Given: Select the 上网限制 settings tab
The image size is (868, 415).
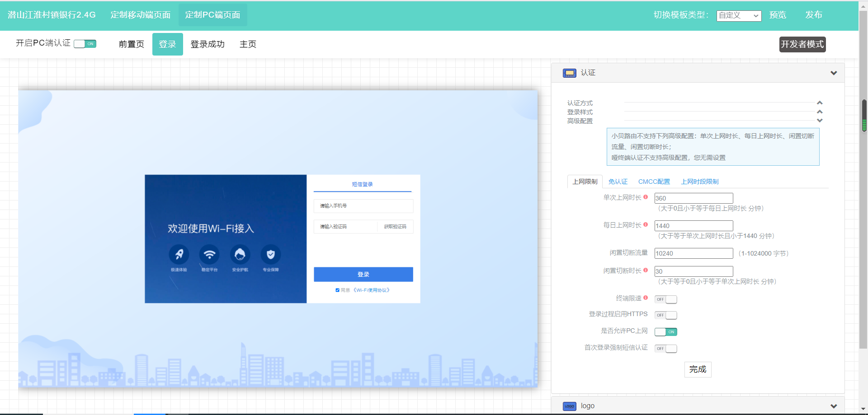Looking at the screenshot, I should coord(585,182).
